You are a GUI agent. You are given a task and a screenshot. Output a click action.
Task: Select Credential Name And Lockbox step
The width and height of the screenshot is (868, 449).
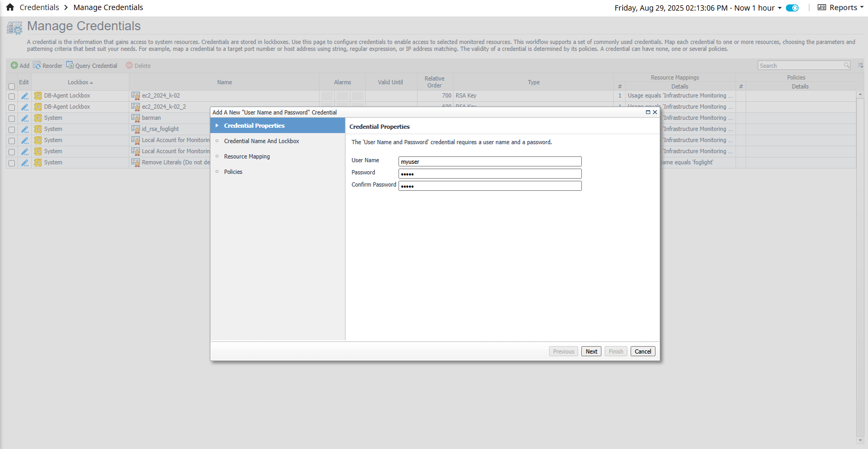(261, 141)
